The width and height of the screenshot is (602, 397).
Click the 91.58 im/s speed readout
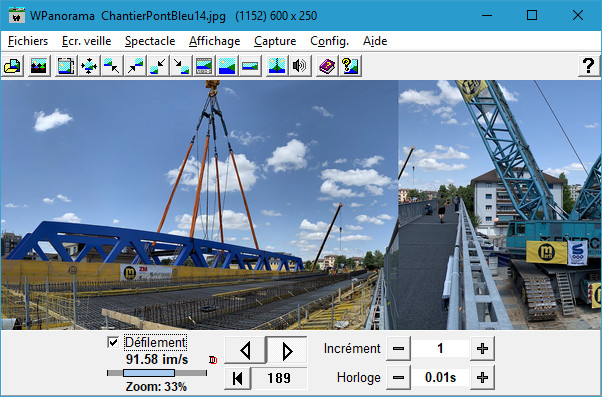[x=157, y=359]
